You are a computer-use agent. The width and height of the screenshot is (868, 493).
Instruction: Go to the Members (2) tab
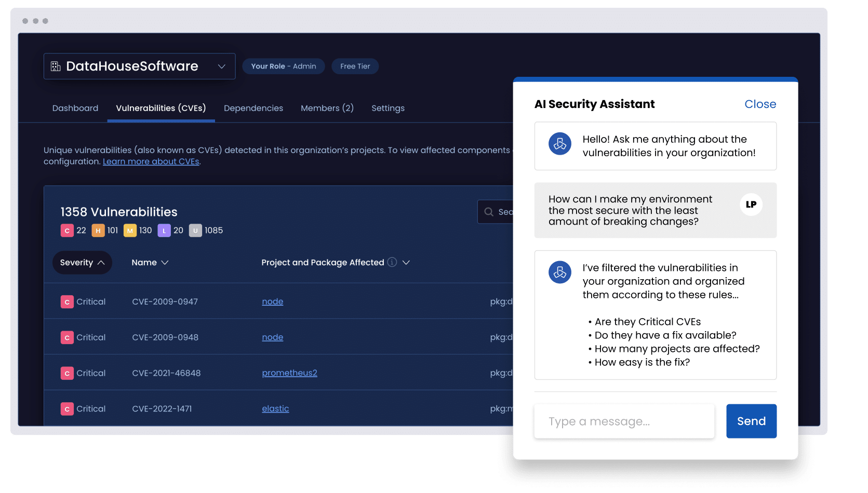click(x=327, y=108)
